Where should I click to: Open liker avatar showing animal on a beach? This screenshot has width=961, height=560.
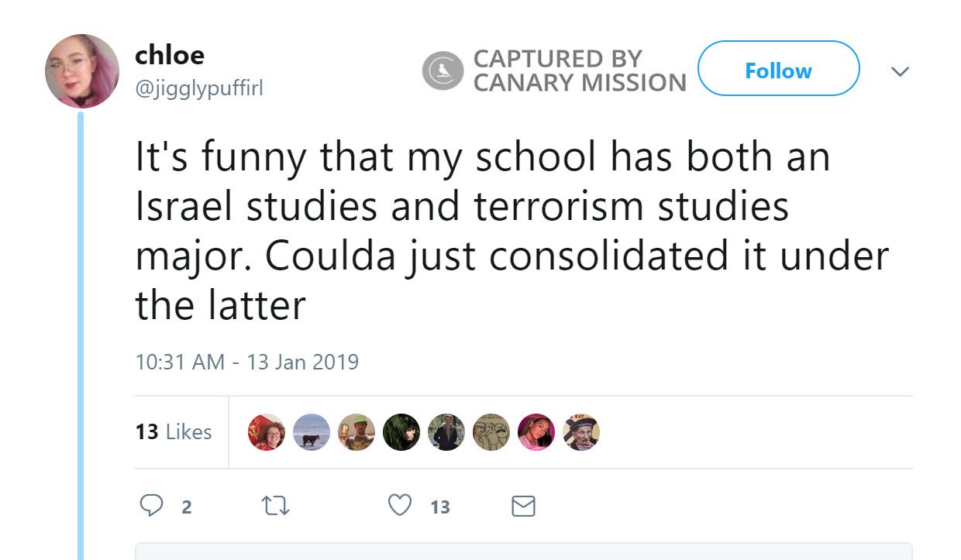(312, 432)
